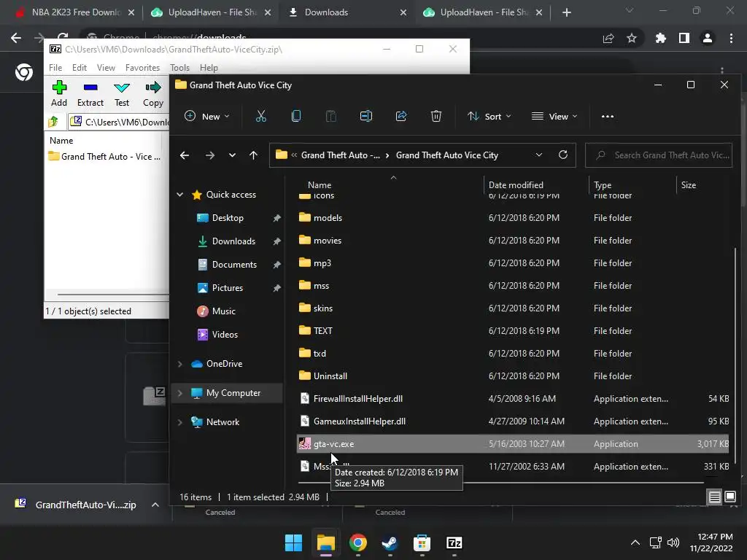This screenshot has height=560, width=747.
Task: Sort by Type column header
Action: click(602, 184)
